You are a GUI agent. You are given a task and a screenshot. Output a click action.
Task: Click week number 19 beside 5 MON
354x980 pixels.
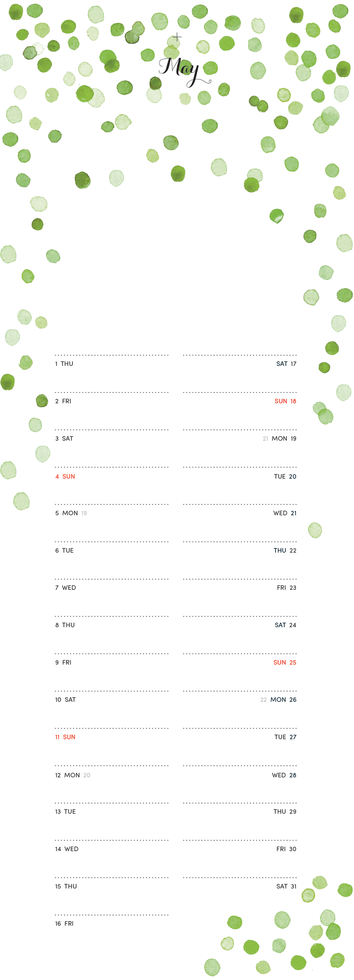point(84,513)
